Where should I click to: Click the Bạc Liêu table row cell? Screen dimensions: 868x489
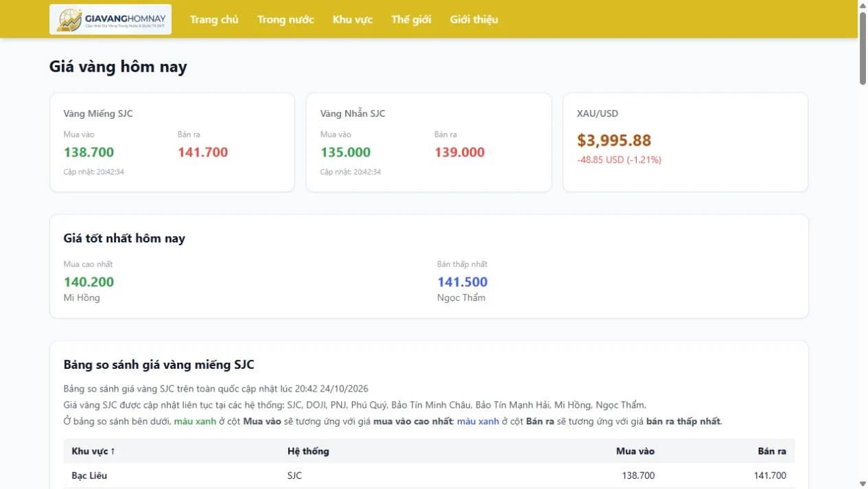click(x=89, y=475)
